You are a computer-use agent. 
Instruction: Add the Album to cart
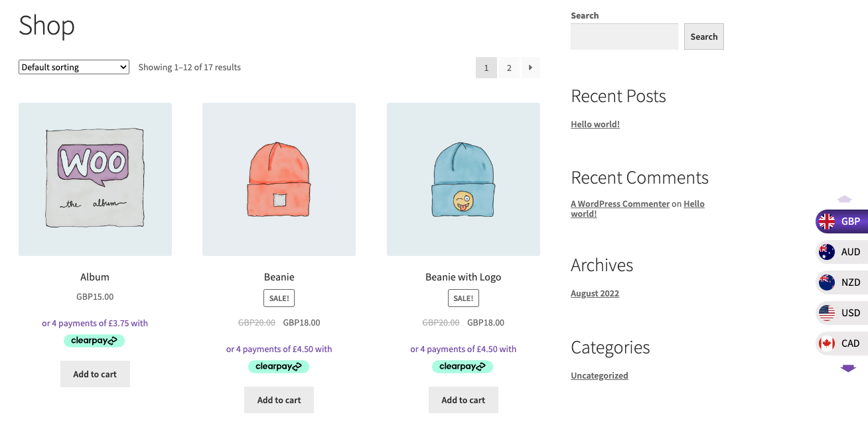point(95,374)
